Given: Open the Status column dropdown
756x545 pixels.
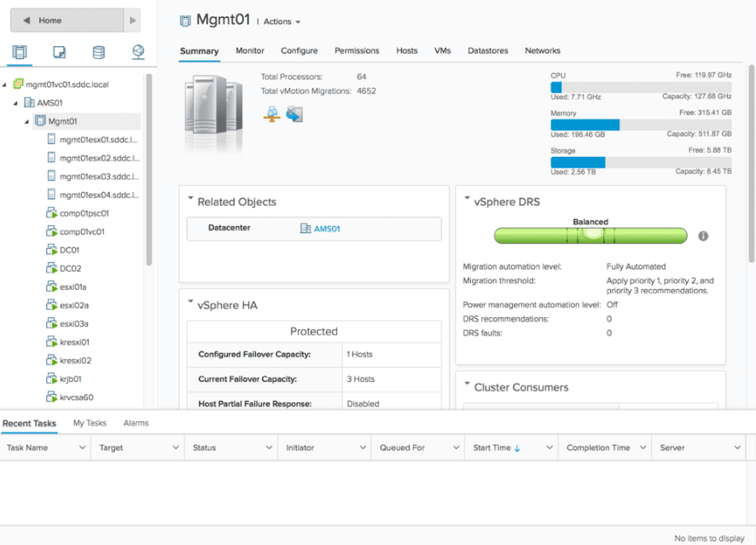Looking at the screenshot, I should pyautogui.click(x=269, y=448).
